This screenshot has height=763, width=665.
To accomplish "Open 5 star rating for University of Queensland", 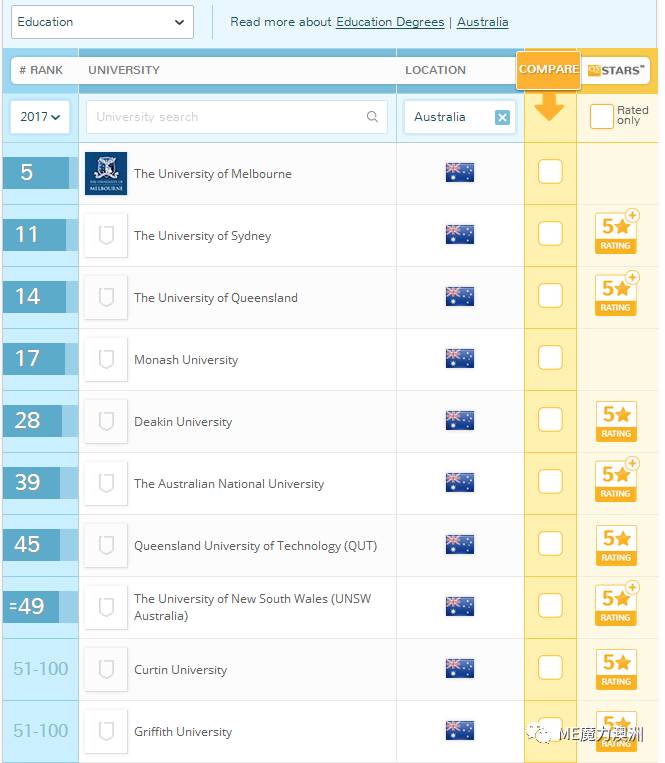I will point(616,294).
